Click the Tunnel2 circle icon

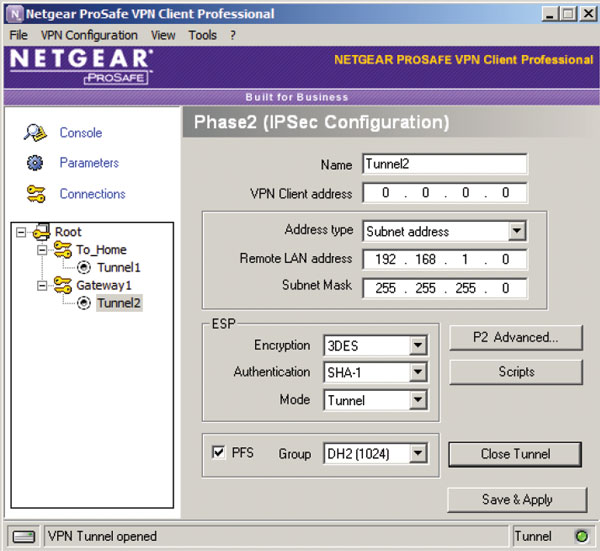(84, 303)
